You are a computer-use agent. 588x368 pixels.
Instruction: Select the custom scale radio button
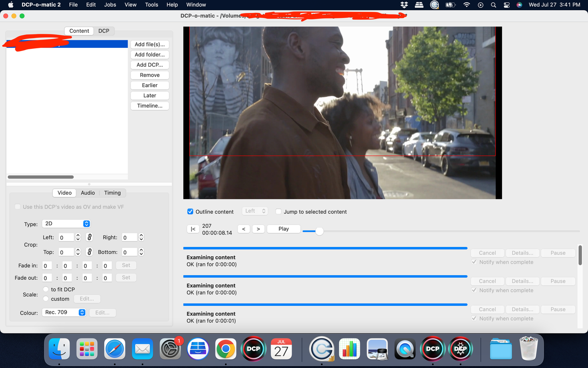click(46, 299)
